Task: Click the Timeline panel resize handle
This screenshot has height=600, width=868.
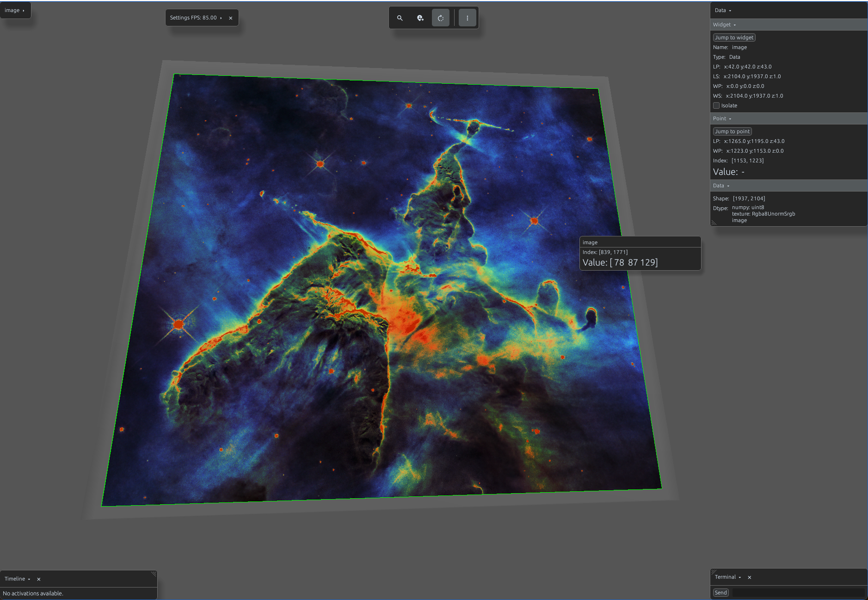Action: [154, 574]
